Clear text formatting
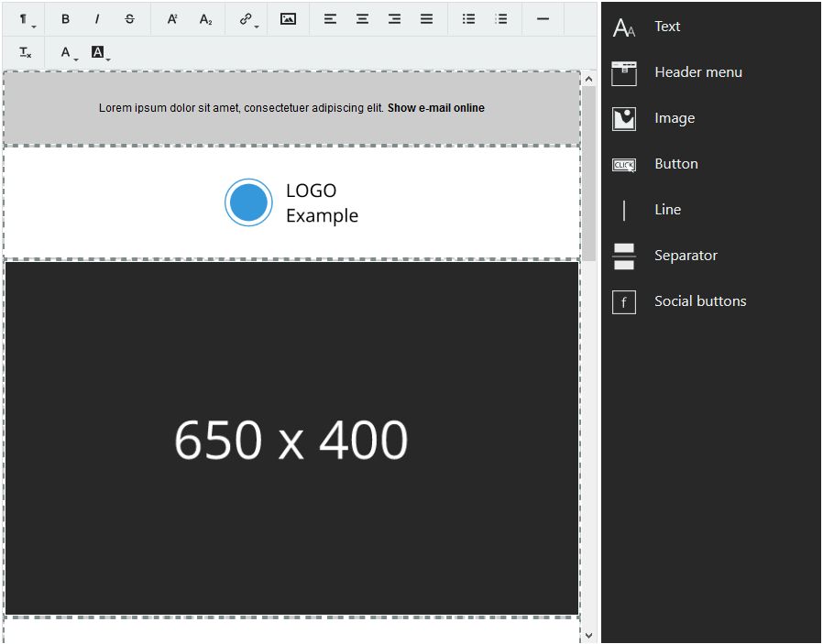Viewport: 823px width, 644px height. (x=25, y=52)
